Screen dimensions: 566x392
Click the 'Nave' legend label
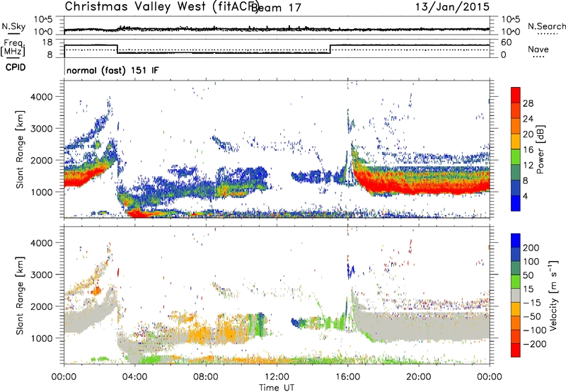click(x=538, y=49)
